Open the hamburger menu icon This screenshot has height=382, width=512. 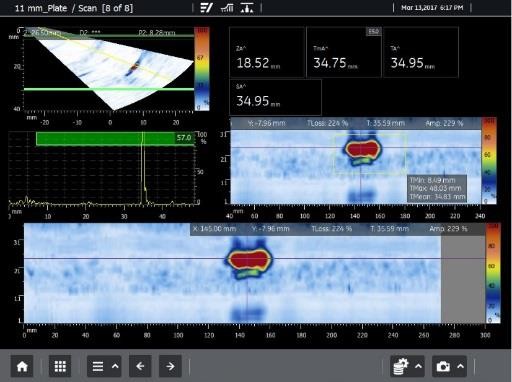click(x=98, y=366)
